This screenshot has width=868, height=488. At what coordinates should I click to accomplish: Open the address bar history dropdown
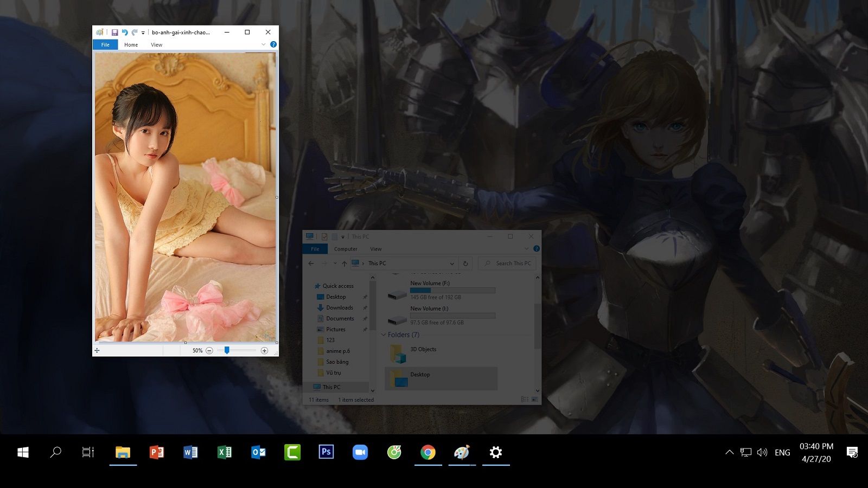coord(452,264)
